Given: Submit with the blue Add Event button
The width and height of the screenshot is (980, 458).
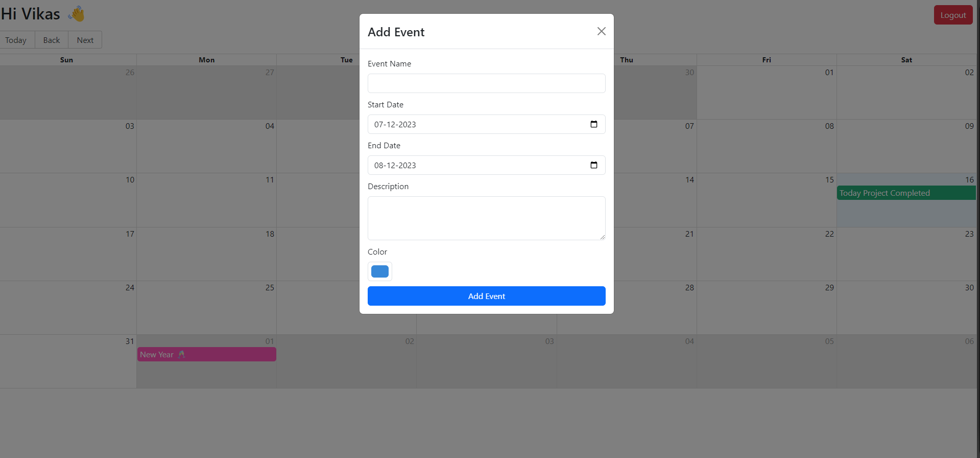Looking at the screenshot, I should 487,296.
